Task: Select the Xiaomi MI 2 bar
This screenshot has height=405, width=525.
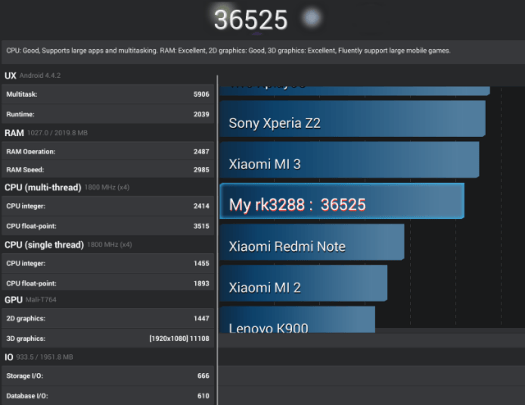Action: (x=304, y=283)
